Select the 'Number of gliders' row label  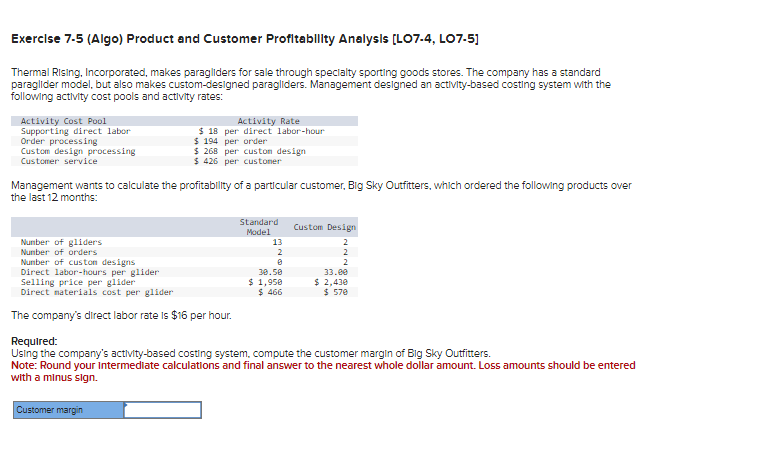[61, 242]
